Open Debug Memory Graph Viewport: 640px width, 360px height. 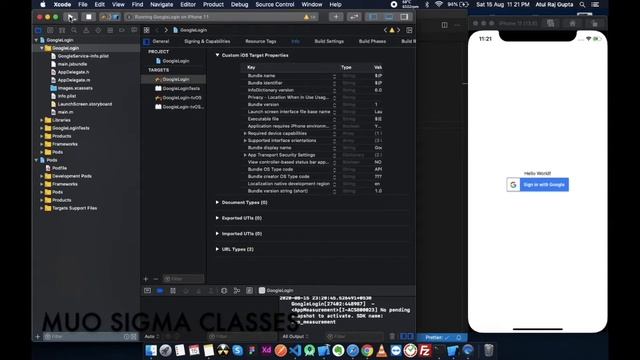pos(237,291)
